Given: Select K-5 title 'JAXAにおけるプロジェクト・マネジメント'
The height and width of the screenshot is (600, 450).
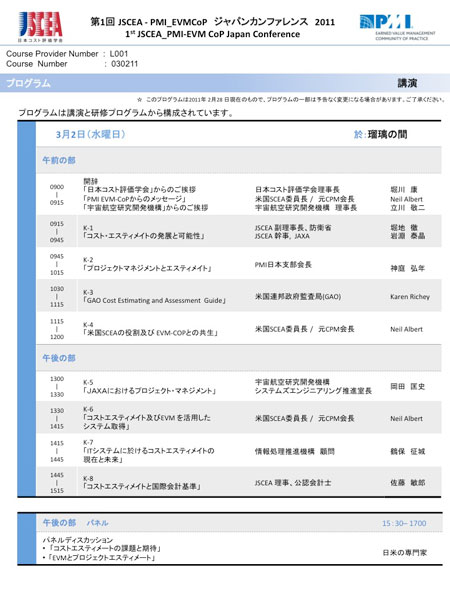Looking at the screenshot, I should (150, 391).
